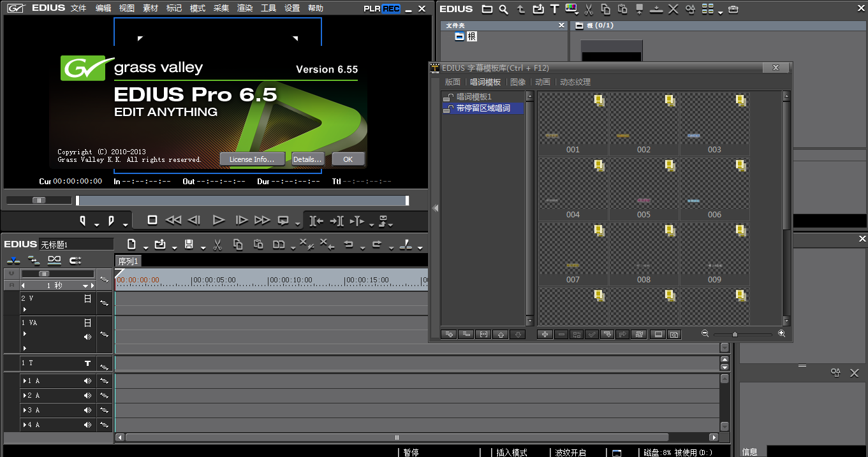868x457 pixels.
Task: Toggle Snap to Event magnet icon
Action: click(x=75, y=260)
